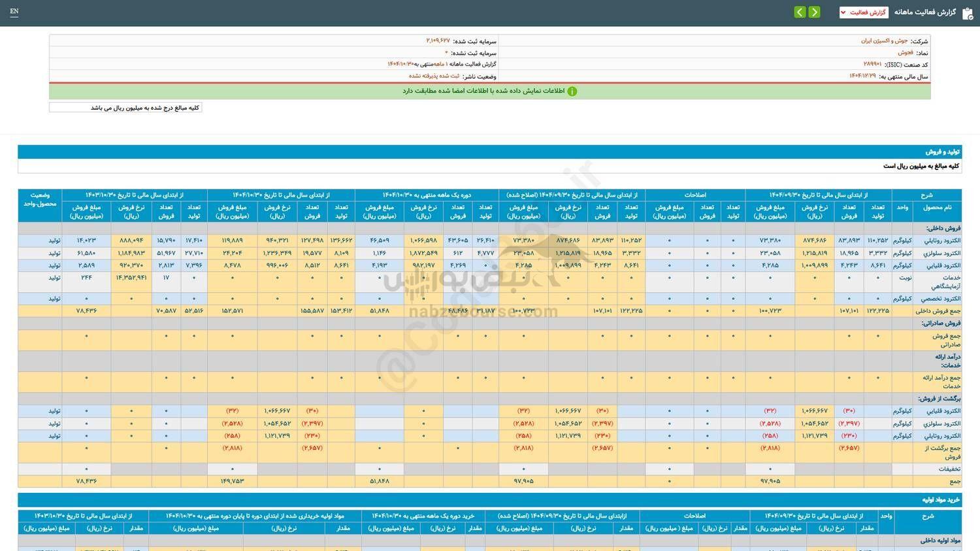This screenshot has height=551, width=980.
Task: Go to next report with right green arrow
Action: [814, 12]
